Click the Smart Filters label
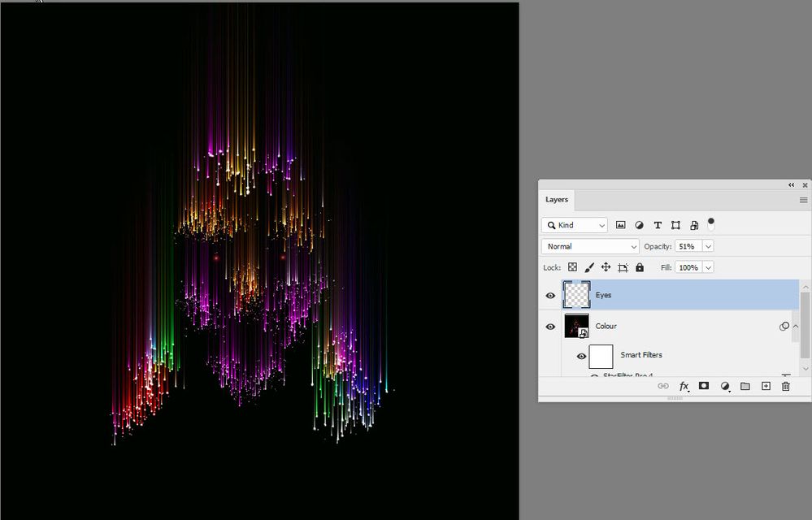 (641, 355)
